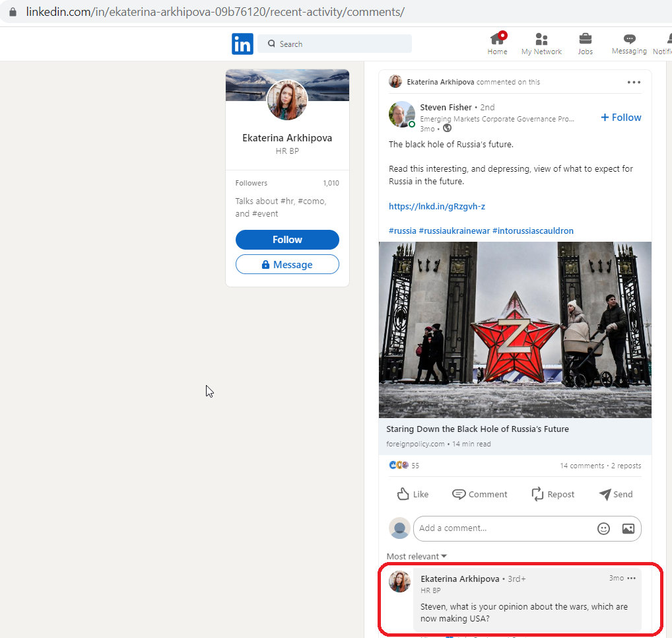This screenshot has height=638, width=672.
Task: Open the post's three-dot options menu
Action: tap(634, 82)
